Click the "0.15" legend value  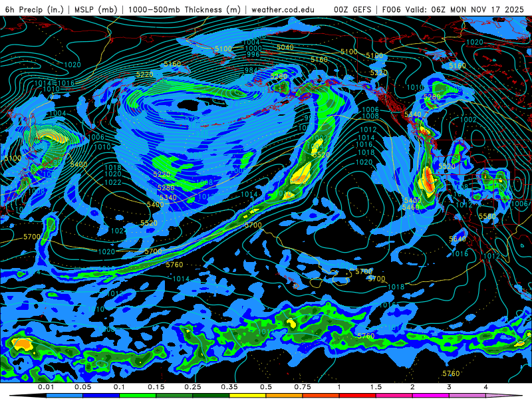[x=156, y=387]
